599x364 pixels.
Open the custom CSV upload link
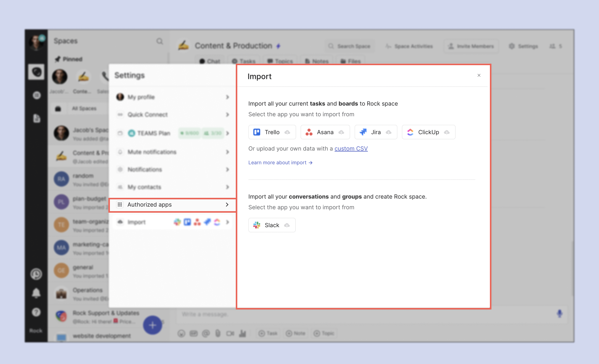(351, 149)
